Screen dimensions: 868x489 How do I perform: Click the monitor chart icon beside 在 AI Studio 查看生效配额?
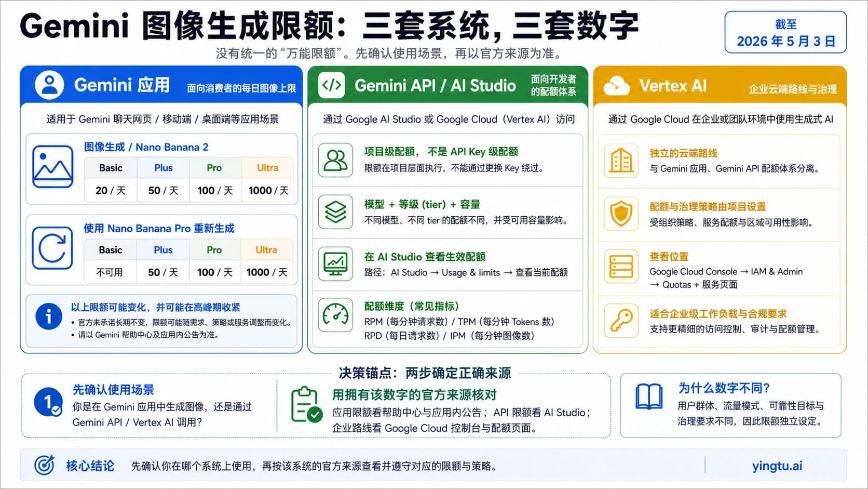[335, 264]
